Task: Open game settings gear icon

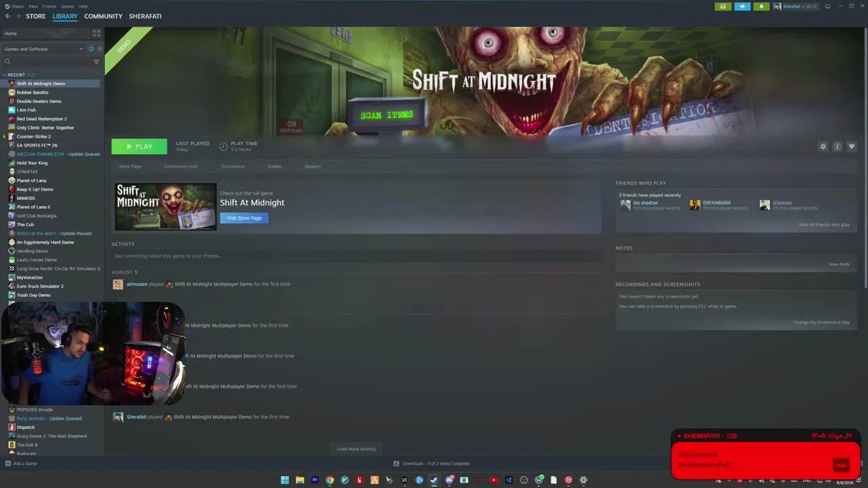Action: [x=823, y=146]
